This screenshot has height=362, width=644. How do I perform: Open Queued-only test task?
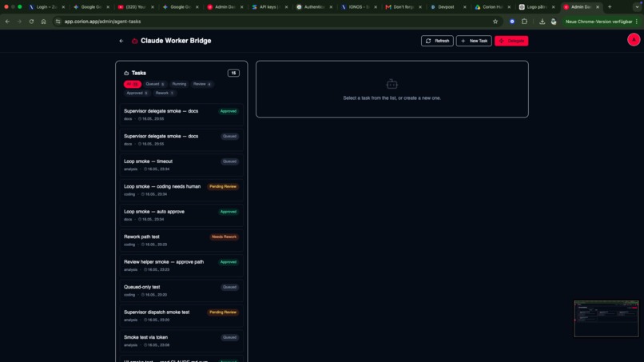pyautogui.click(x=181, y=291)
